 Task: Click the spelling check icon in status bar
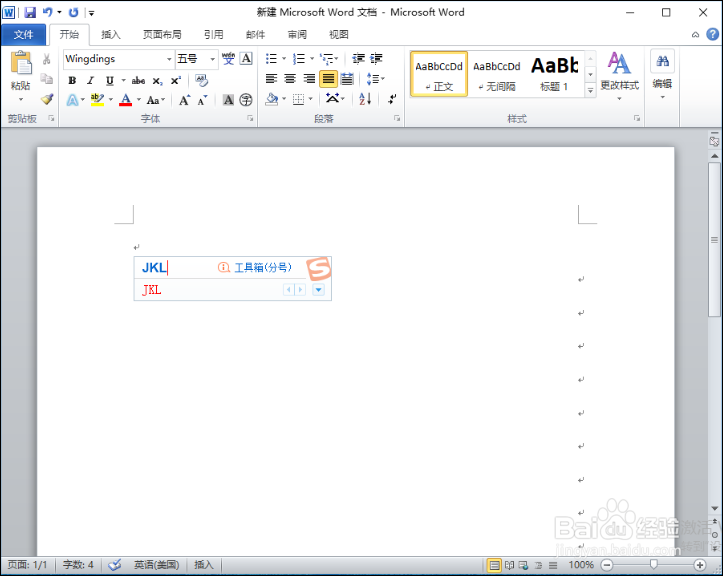(114, 564)
